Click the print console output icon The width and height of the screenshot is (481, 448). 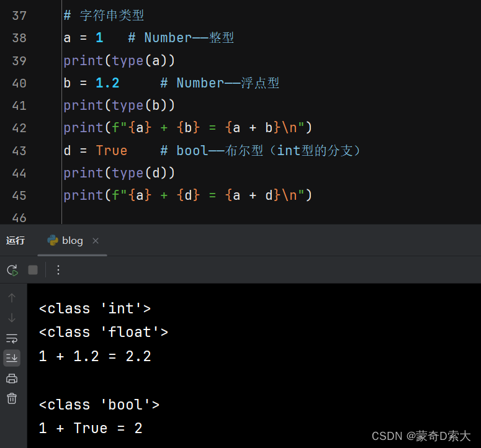[x=12, y=379]
